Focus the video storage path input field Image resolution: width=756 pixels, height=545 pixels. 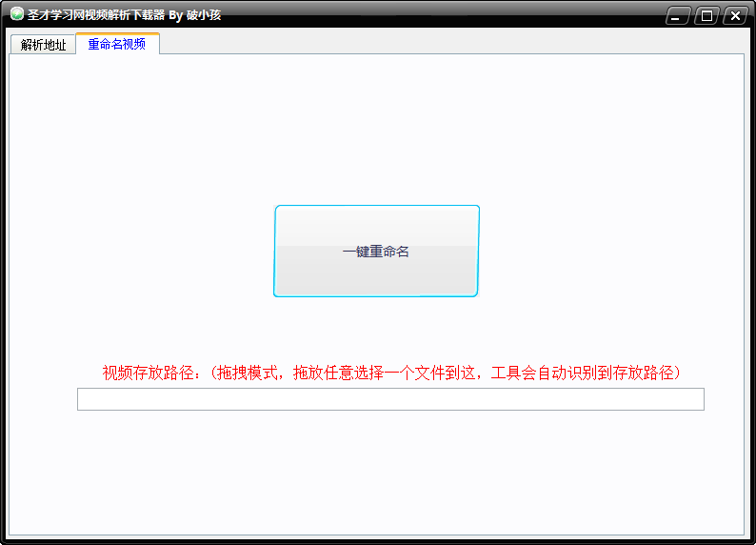pos(390,399)
